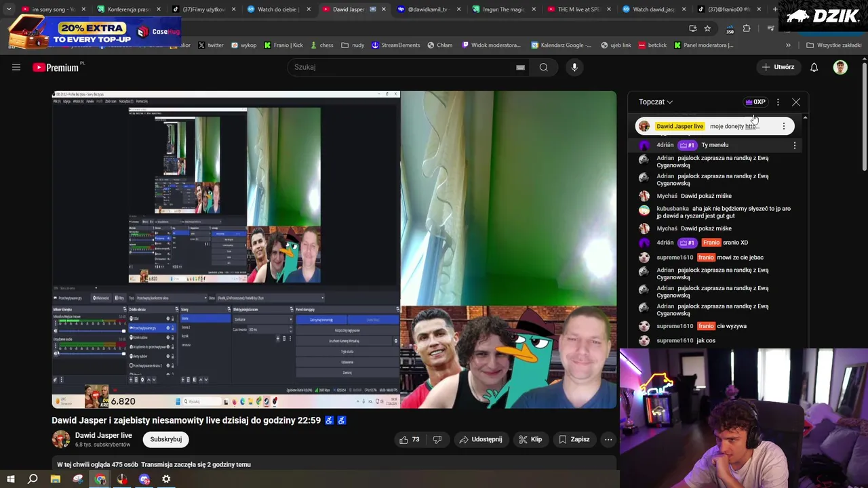
Task: Start voice search with microphone icon
Action: pos(574,67)
